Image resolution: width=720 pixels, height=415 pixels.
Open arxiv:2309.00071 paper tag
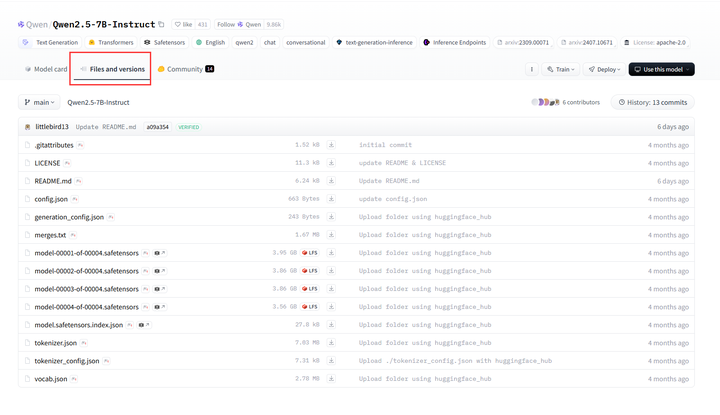(x=523, y=42)
